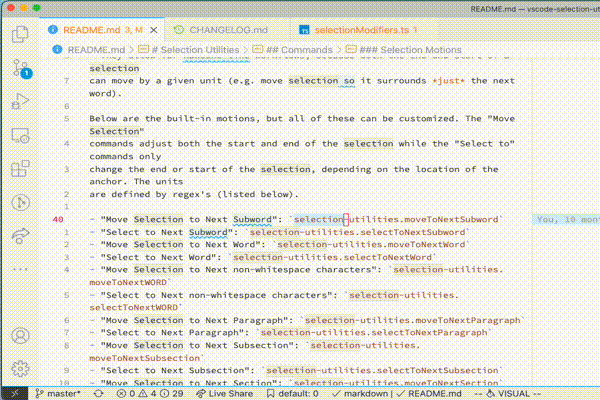Open Accounts menu icon
Image resolution: width=600 pixels, height=400 pixels.
pos(20,336)
